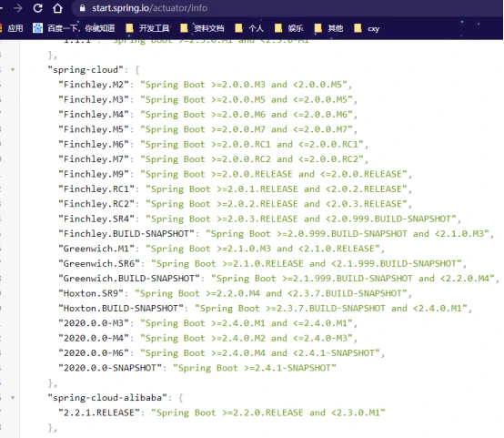Click the padlock site security icon

(x=82, y=8)
